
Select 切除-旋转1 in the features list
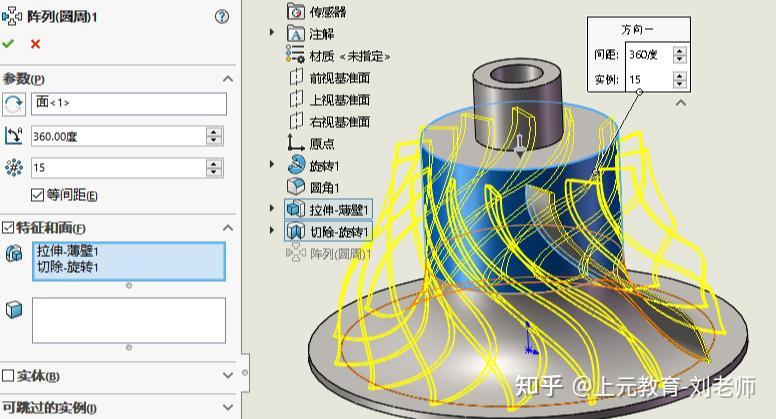pyautogui.click(x=68, y=267)
